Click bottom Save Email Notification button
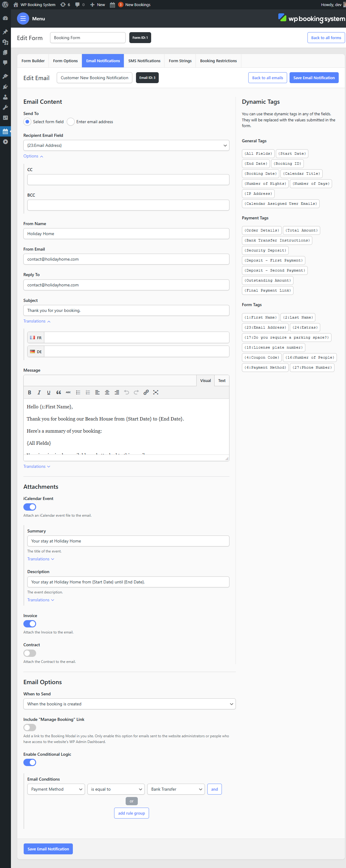346x868 pixels. (x=48, y=849)
